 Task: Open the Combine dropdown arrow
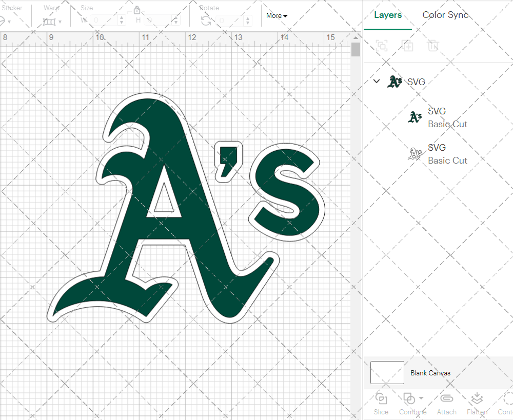click(x=421, y=398)
